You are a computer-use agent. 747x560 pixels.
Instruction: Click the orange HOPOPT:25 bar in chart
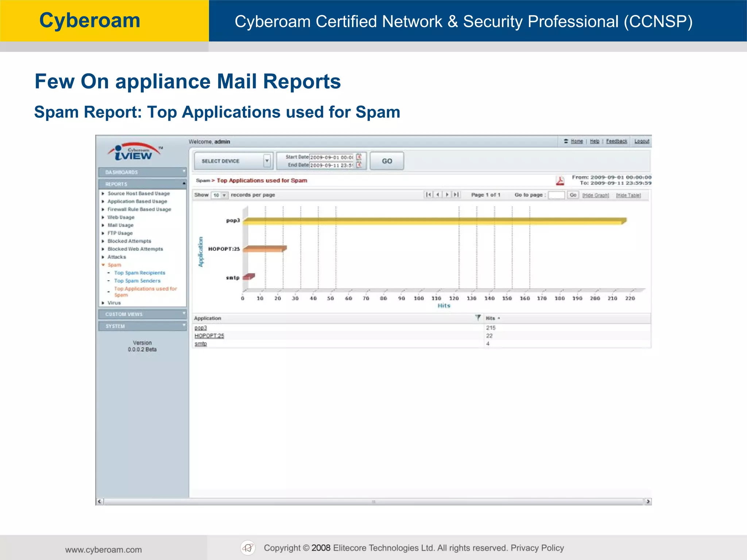click(265, 249)
